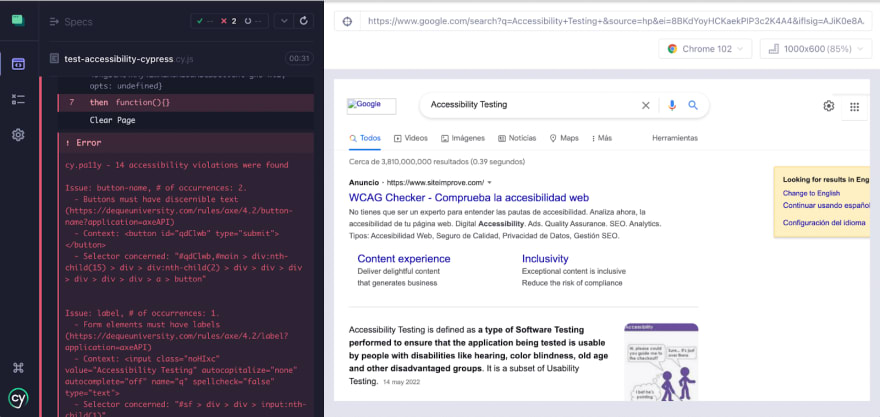This screenshot has width=880, height=417.
Task: Click the round cy logo icon
Action: [x=19, y=398]
